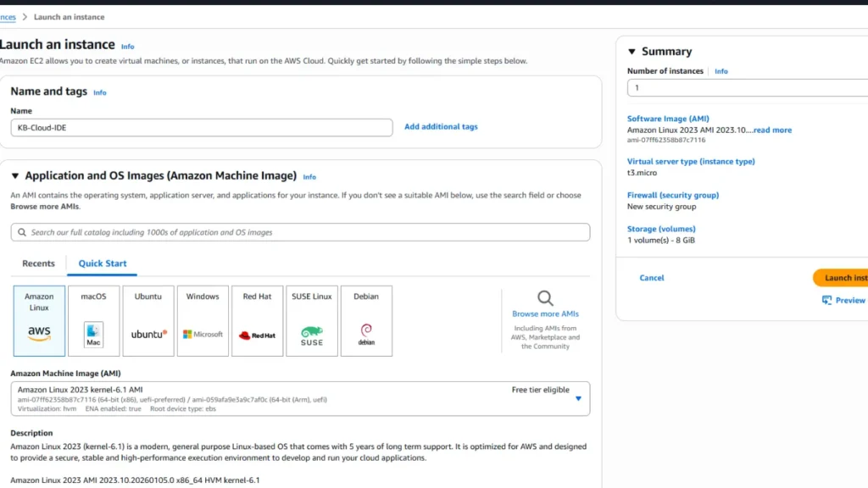Switch to the Recents tab
The image size is (868, 488).
(x=38, y=263)
